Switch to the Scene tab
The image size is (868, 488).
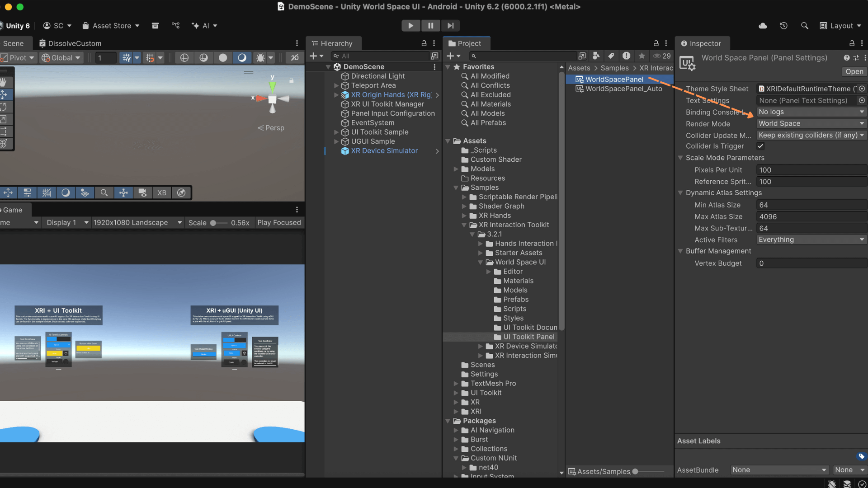point(14,43)
